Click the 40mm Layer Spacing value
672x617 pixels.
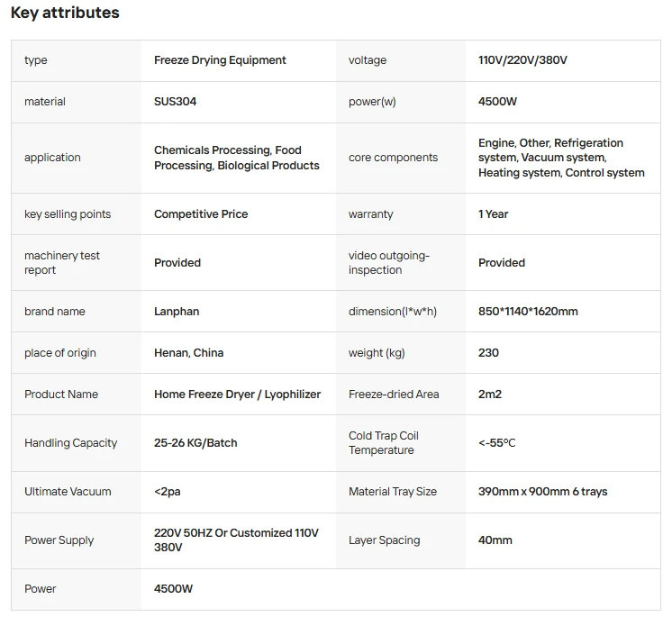point(495,540)
